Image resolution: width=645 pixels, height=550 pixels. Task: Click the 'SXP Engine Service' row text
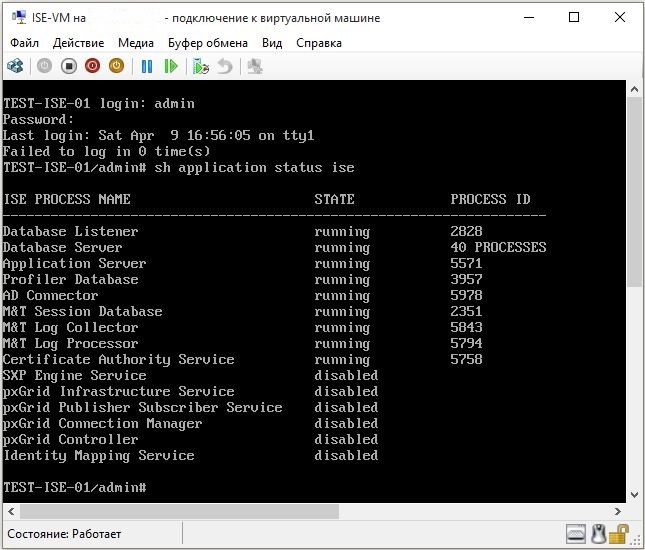point(74,376)
